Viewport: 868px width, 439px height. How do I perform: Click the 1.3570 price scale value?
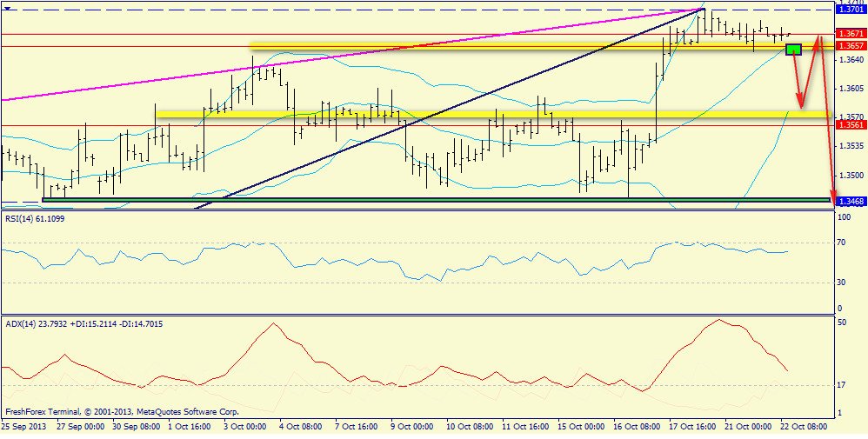coord(851,116)
